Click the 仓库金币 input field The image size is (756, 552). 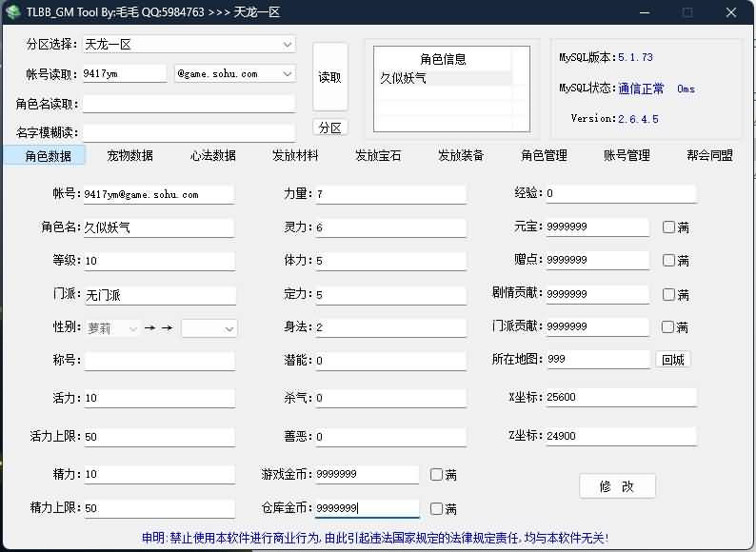point(367,508)
